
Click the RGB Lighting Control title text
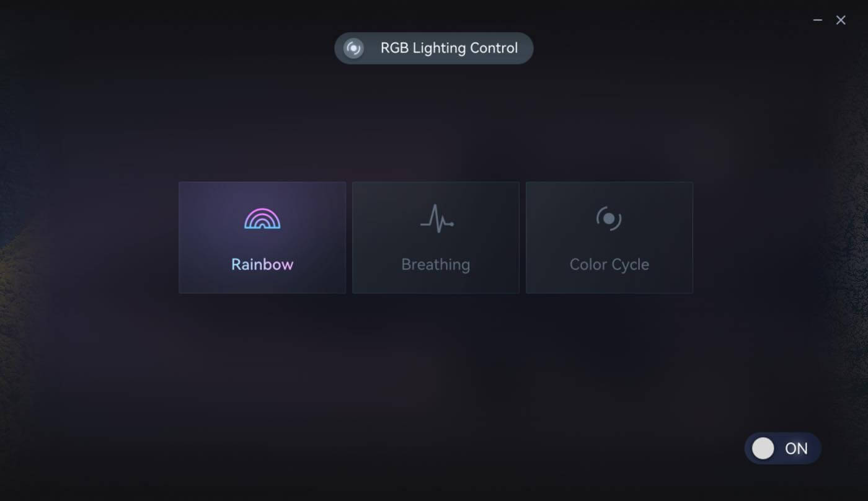[449, 48]
